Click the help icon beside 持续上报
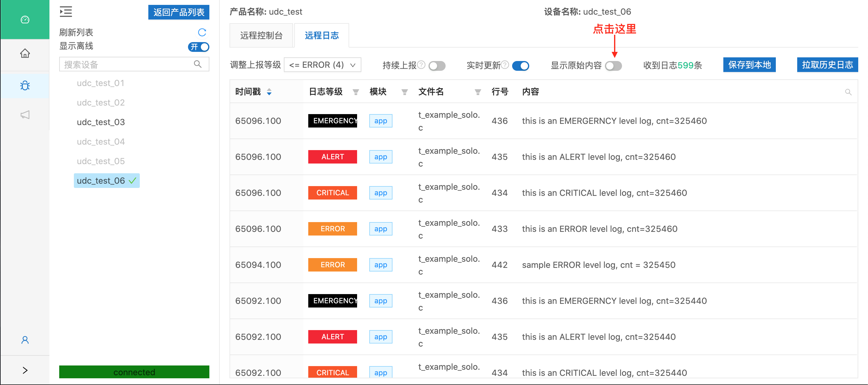 click(x=421, y=65)
